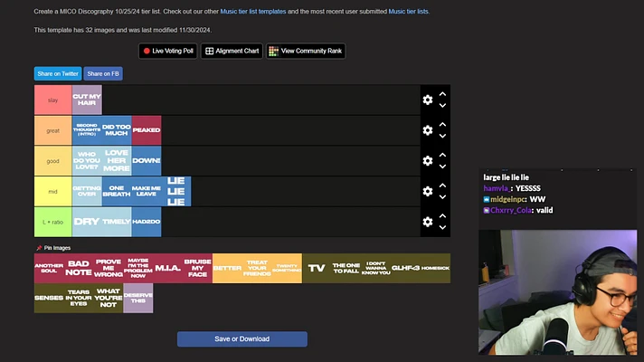Pick the GLHF<3 tile

[406, 268]
